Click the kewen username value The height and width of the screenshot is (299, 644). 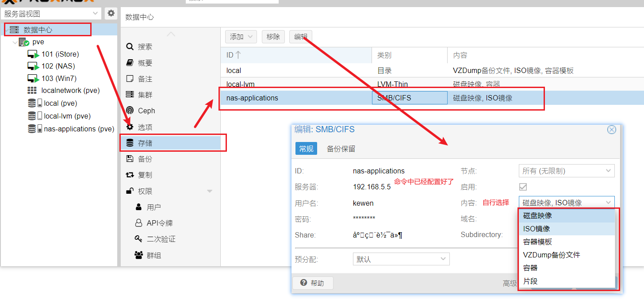(363, 203)
